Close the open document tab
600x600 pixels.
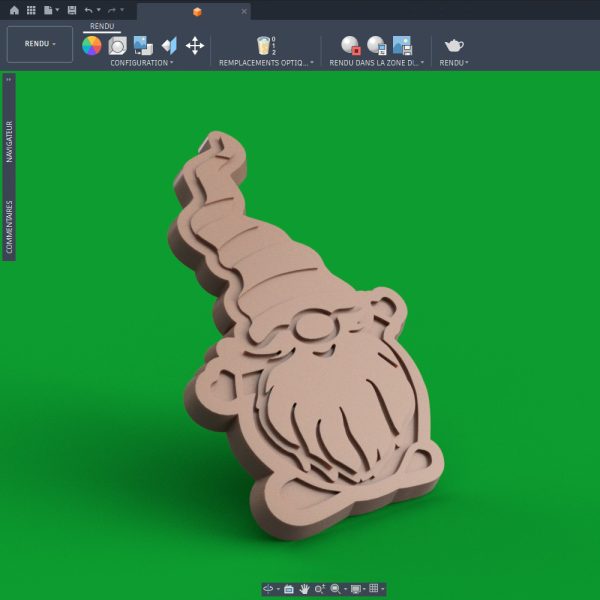[244, 11]
